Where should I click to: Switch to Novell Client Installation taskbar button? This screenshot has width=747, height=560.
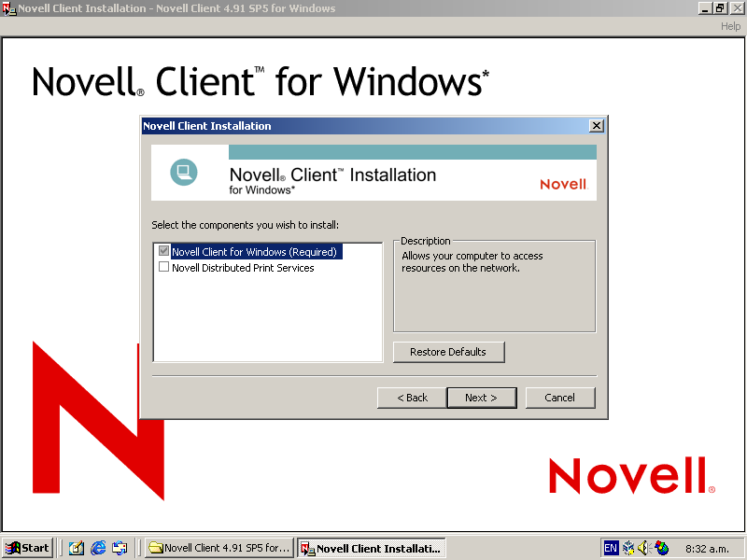click(x=372, y=548)
